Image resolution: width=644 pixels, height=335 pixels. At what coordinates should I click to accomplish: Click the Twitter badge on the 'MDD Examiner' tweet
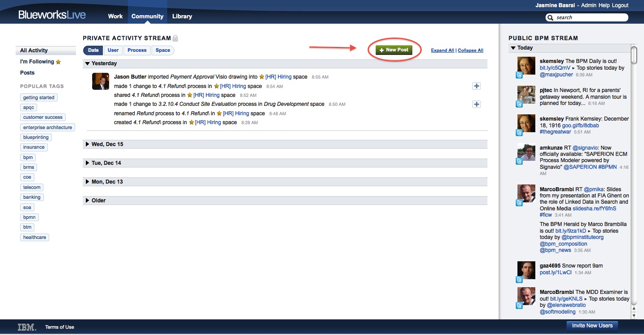coord(519,306)
